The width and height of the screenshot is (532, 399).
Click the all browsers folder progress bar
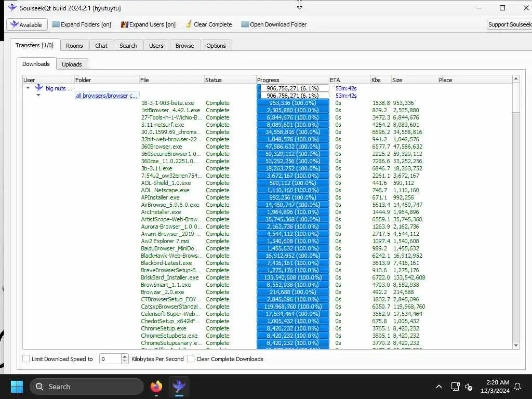tap(293, 96)
